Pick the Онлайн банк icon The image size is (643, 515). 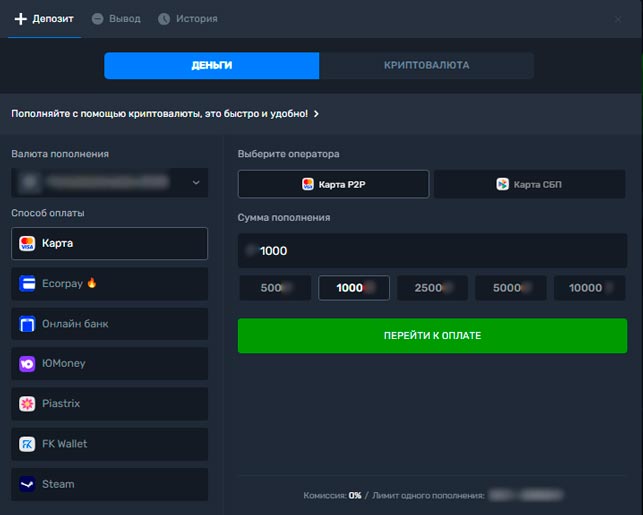(27, 324)
